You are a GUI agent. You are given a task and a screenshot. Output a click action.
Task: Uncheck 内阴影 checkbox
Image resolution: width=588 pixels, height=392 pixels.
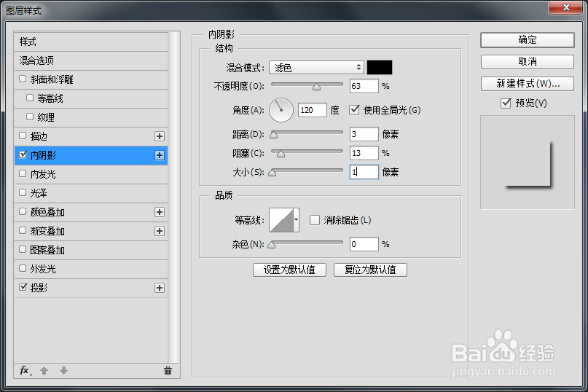pyautogui.click(x=23, y=154)
